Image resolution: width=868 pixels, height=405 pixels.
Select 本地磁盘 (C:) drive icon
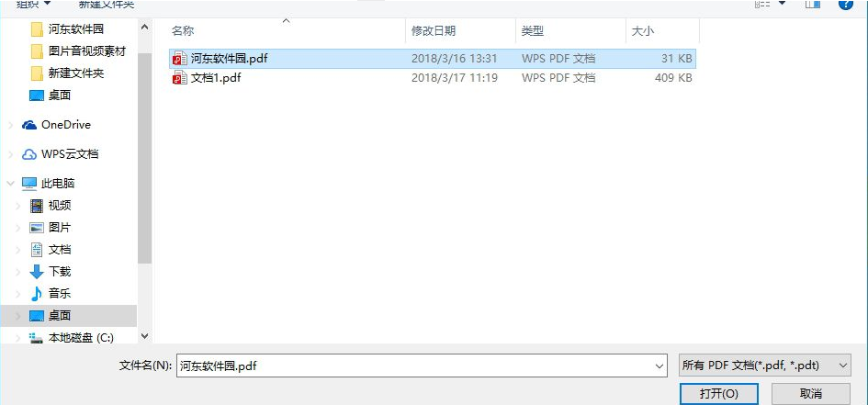(x=37, y=338)
